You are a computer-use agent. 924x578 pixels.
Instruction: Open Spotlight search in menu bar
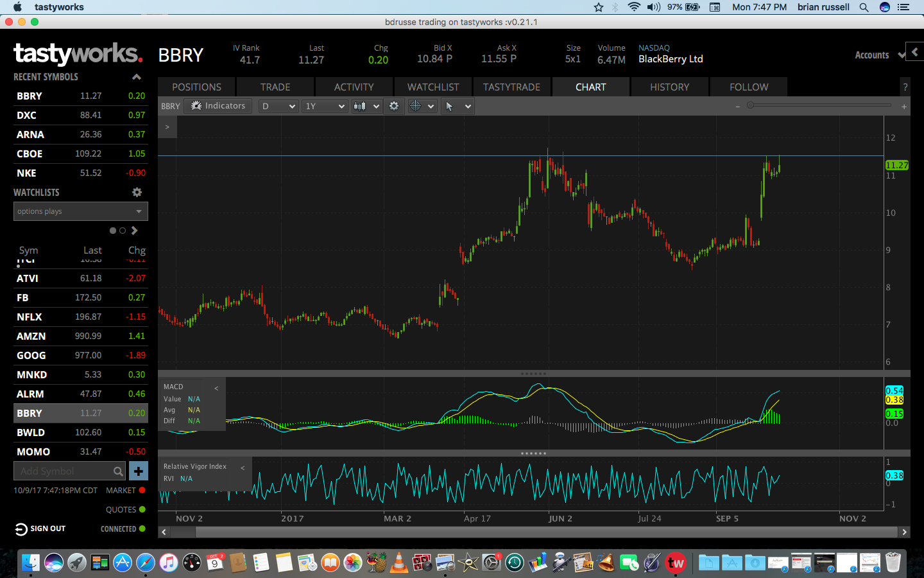[x=864, y=7]
